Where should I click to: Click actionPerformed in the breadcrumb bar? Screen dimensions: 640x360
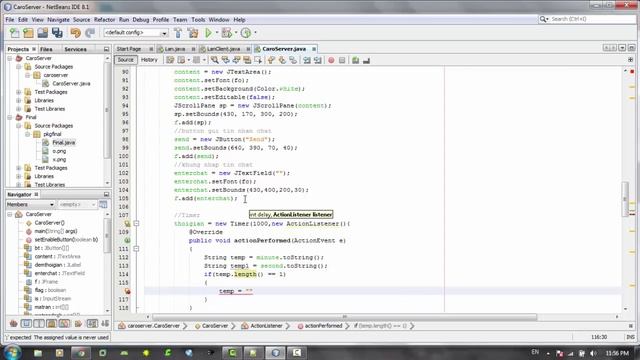[323, 326]
